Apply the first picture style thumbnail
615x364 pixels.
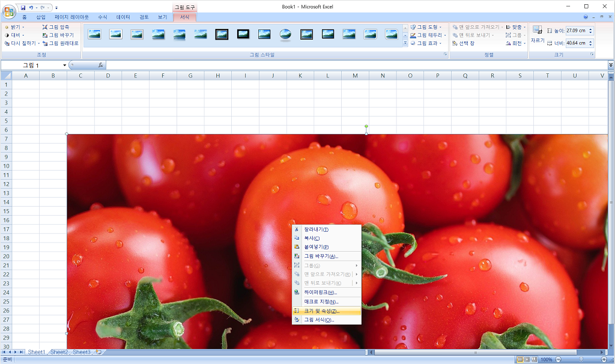coord(94,34)
